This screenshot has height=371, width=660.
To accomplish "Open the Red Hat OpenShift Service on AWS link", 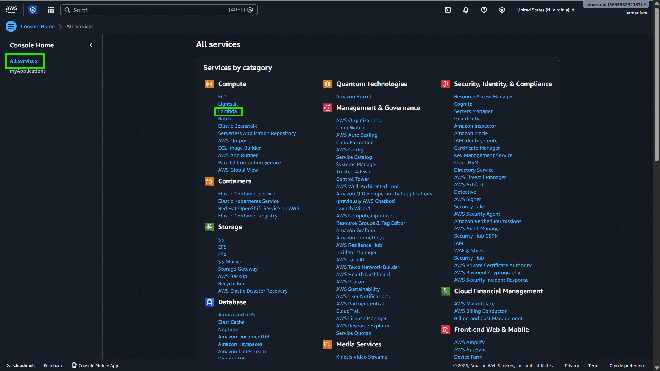I will pos(258,208).
